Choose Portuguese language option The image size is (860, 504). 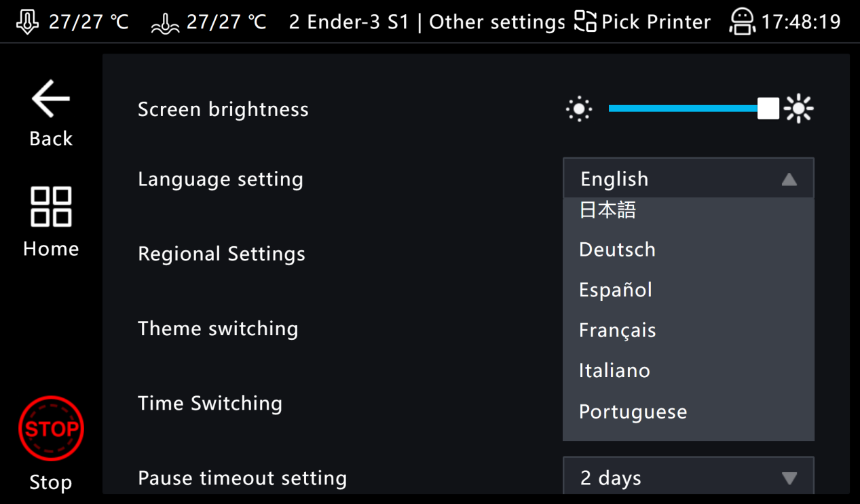(633, 412)
